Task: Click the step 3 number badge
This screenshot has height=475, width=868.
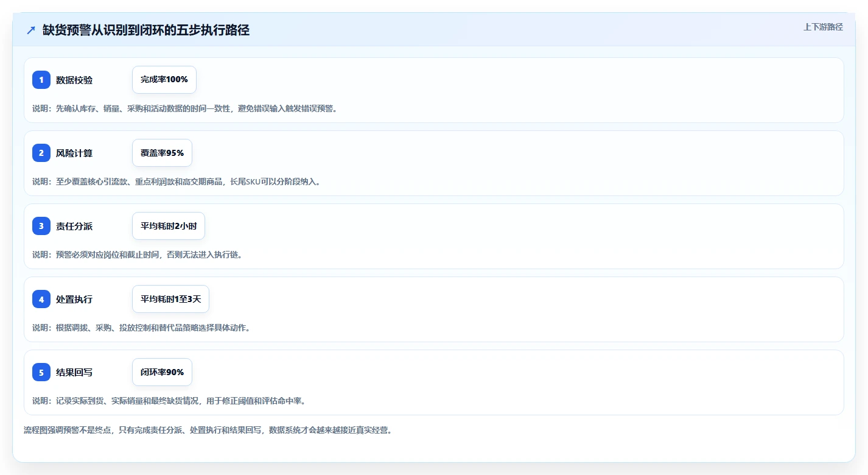Action: (41, 226)
